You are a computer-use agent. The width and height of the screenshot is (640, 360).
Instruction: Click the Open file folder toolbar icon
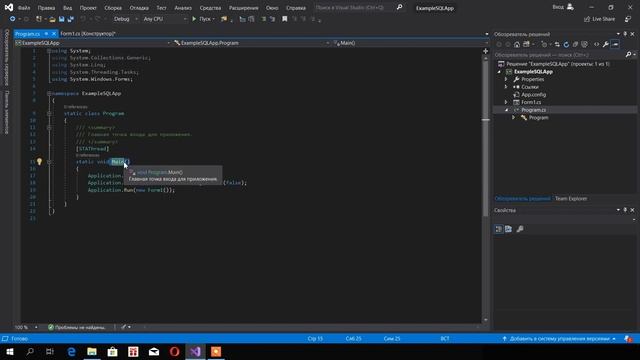point(52,19)
